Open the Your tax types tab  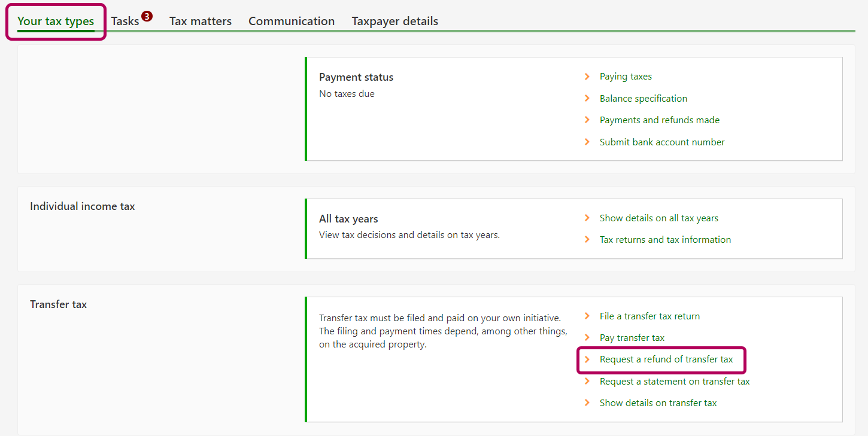tap(56, 22)
